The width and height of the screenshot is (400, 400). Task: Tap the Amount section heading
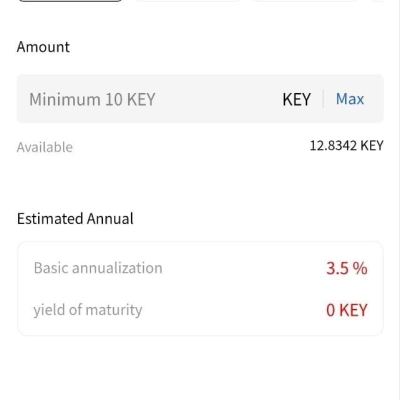pyautogui.click(x=43, y=47)
